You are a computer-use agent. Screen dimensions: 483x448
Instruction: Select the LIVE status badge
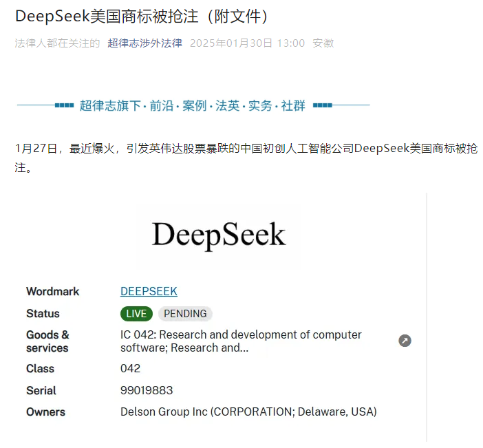[x=136, y=314]
